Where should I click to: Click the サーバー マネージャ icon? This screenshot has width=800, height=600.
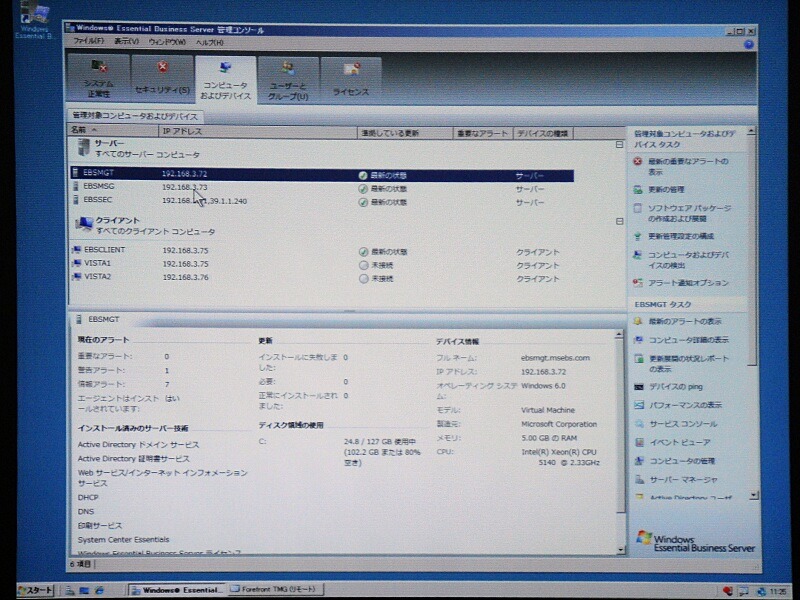point(639,480)
